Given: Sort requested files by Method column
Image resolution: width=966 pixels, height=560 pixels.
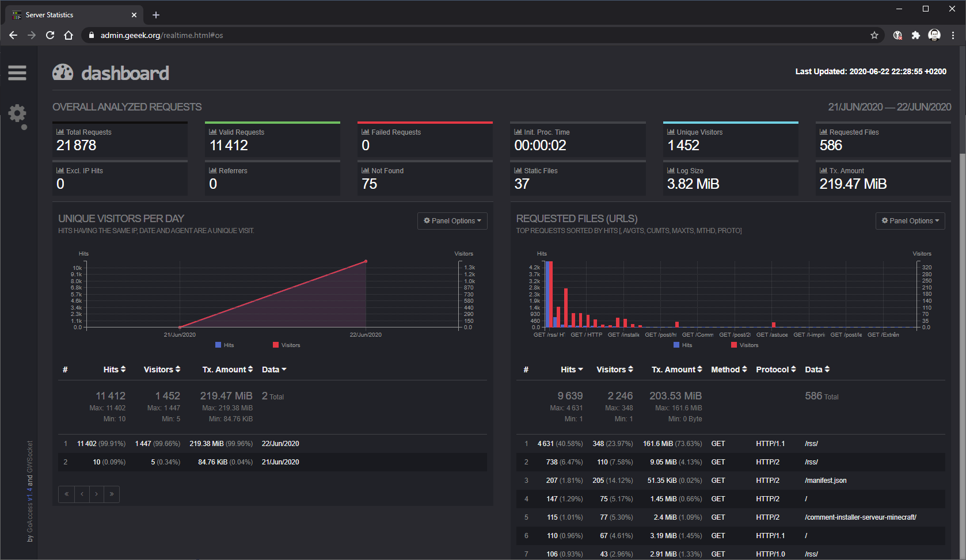Looking at the screenshot, I should (729, 369).
